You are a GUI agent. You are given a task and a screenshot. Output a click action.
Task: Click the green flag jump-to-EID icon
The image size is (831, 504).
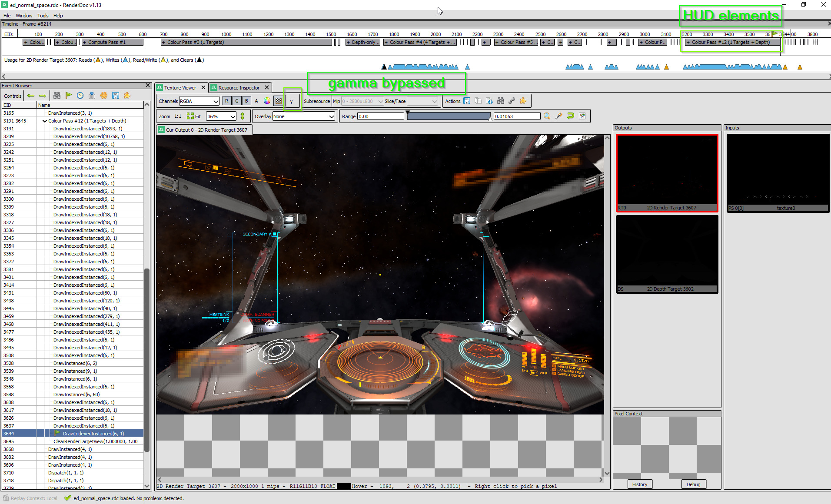coord(69,96)
